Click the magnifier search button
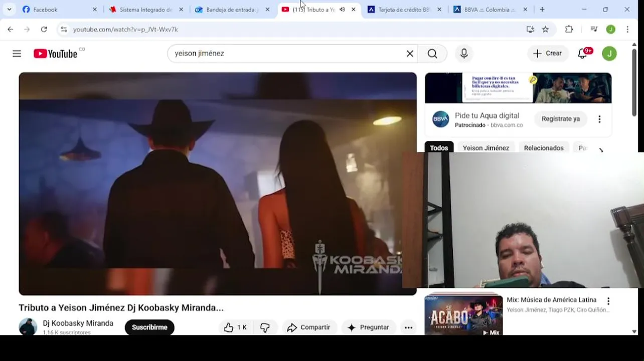 (432, 54)
